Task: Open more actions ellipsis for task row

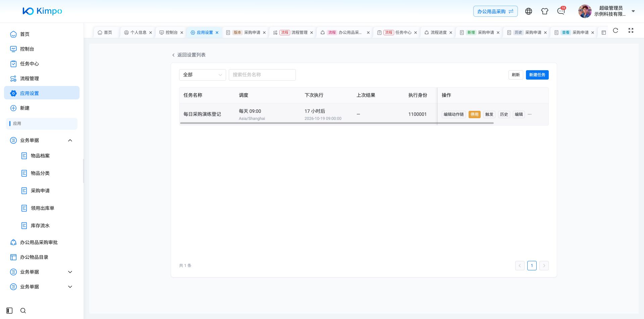Action: [x=530, y=114]
